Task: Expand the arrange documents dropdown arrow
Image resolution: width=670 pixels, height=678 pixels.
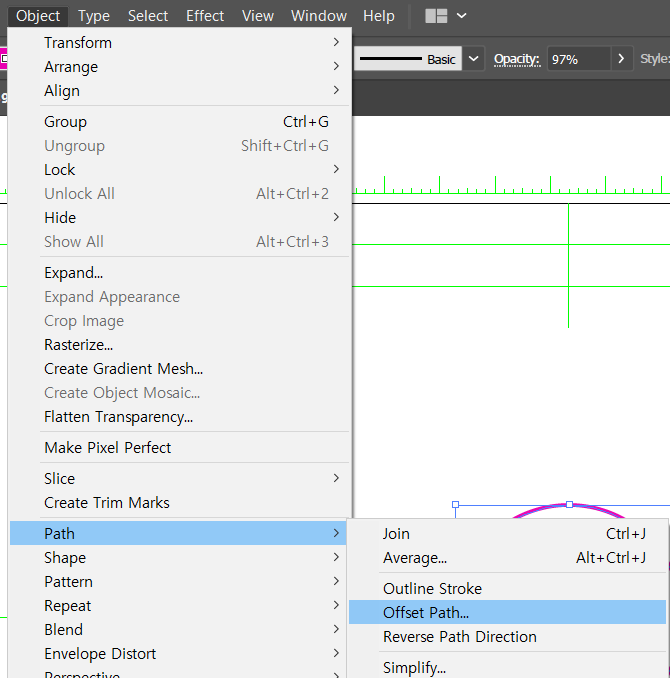Action: tap(462, 16)
